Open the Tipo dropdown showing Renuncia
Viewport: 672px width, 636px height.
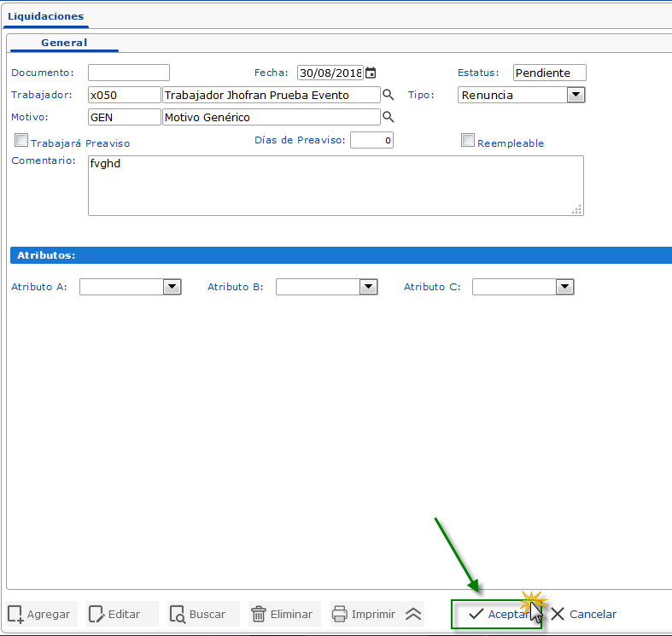pos(576,95)
